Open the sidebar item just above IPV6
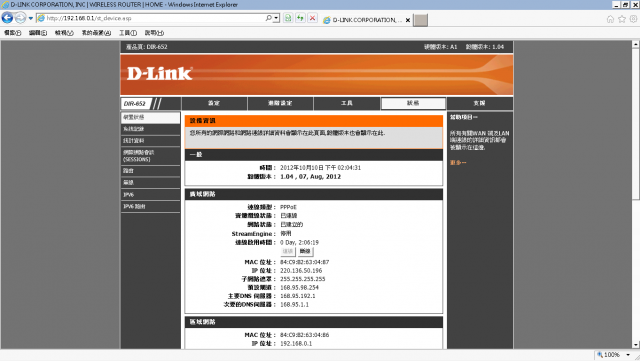Screen dimensions: 640x361 [150, 183]
